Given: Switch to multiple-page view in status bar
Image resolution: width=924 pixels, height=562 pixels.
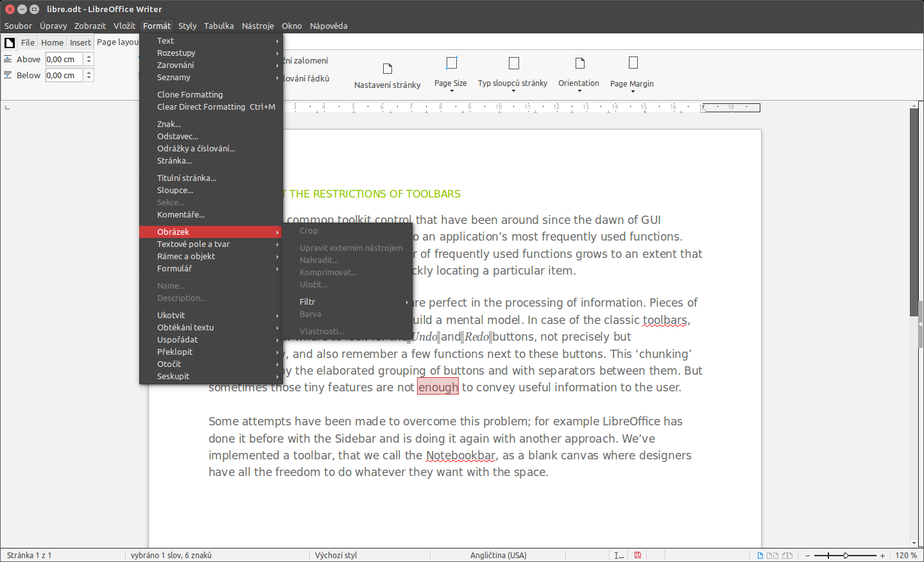Looking at the screenshot, I should click(773, 556).
